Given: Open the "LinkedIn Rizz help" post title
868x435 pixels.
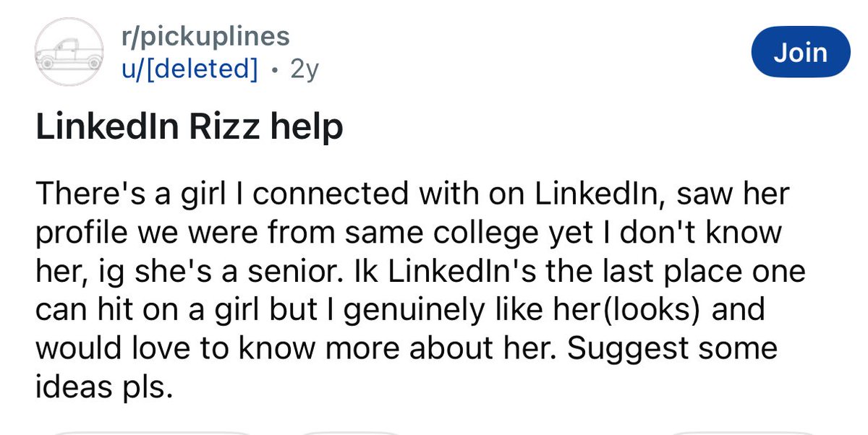Looking at the screenshot, I should pyautogui.click(x=189, y=128).
